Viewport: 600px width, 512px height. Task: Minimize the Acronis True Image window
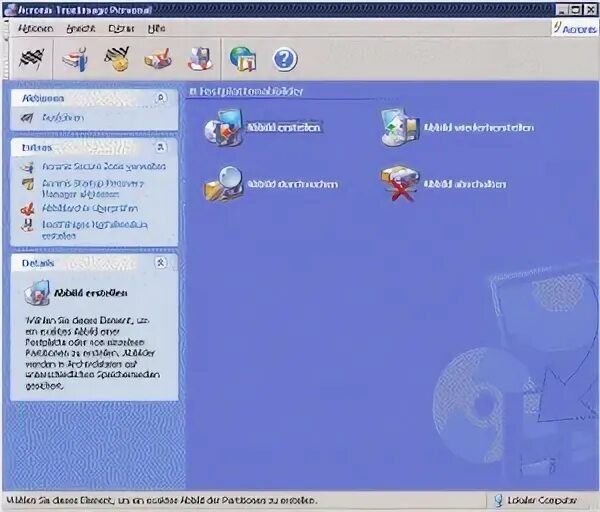561,10
